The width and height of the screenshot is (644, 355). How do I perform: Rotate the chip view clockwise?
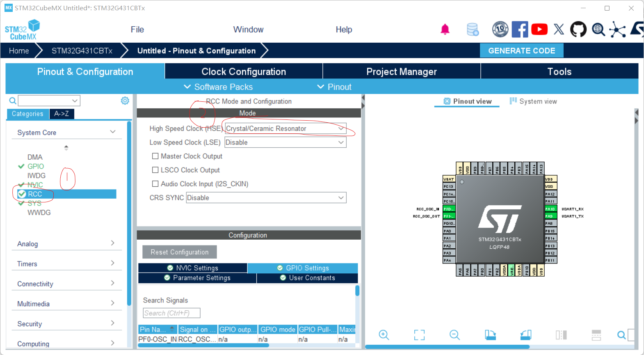point(490,335)
